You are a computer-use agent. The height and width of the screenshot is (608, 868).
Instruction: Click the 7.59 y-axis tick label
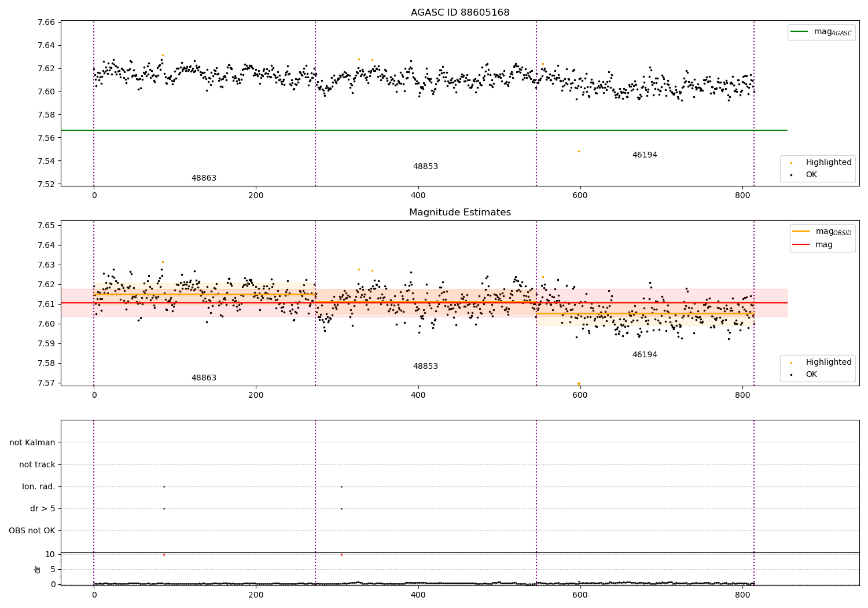(46, 344)
